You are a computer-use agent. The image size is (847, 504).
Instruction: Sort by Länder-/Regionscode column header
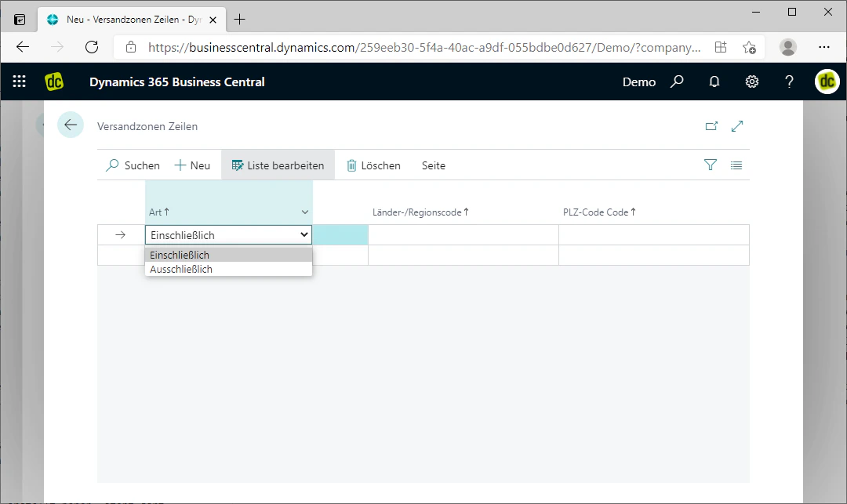point(420,212)
